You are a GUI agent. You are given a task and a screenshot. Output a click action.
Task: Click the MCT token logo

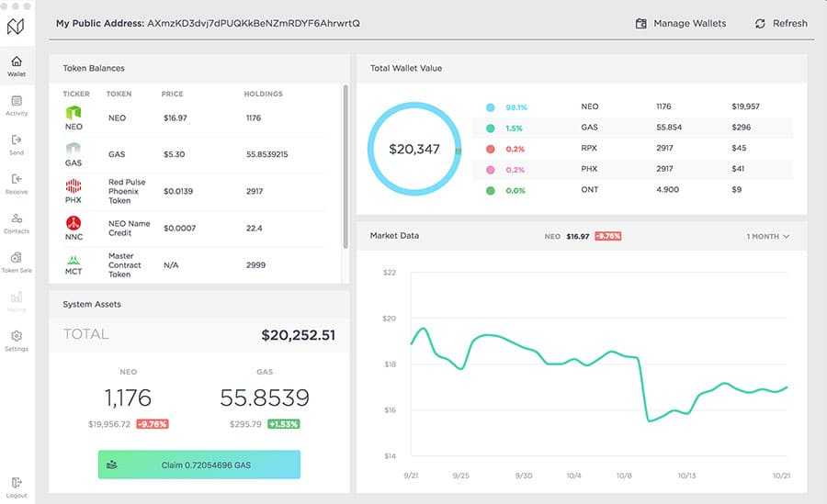(x=74, y=260)
